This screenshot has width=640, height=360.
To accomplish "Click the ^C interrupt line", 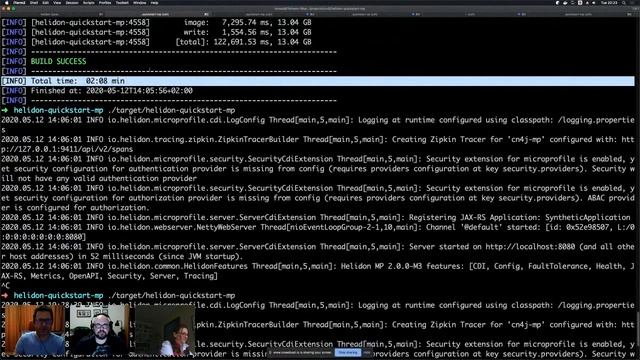I will [x=5, y=286].
